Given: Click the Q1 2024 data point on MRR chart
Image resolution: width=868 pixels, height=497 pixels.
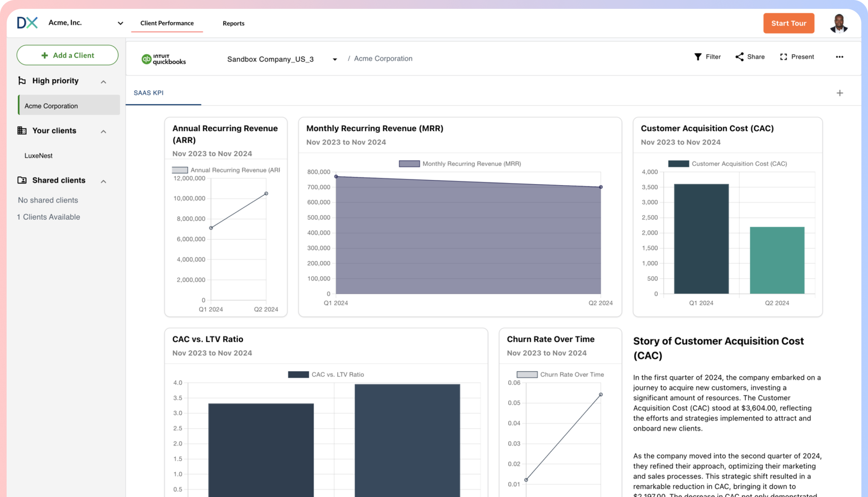Looking at the screenshot, I should [336, 177].
